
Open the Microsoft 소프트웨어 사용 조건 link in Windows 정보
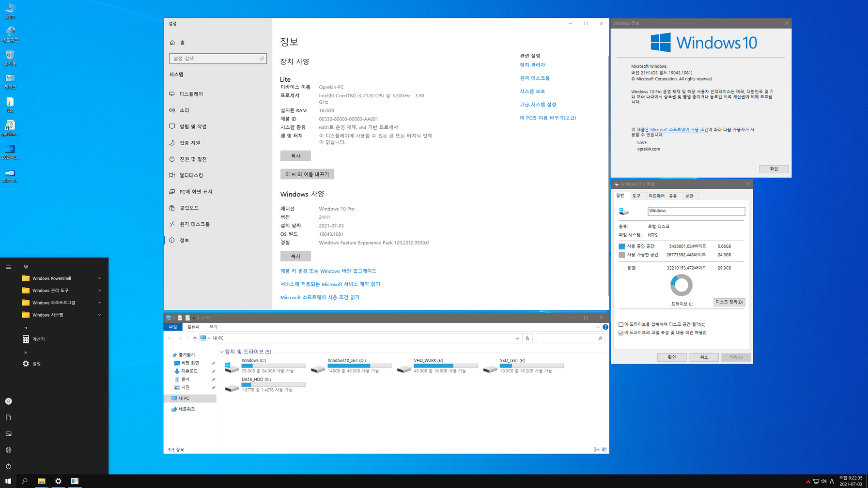point(679,130)
